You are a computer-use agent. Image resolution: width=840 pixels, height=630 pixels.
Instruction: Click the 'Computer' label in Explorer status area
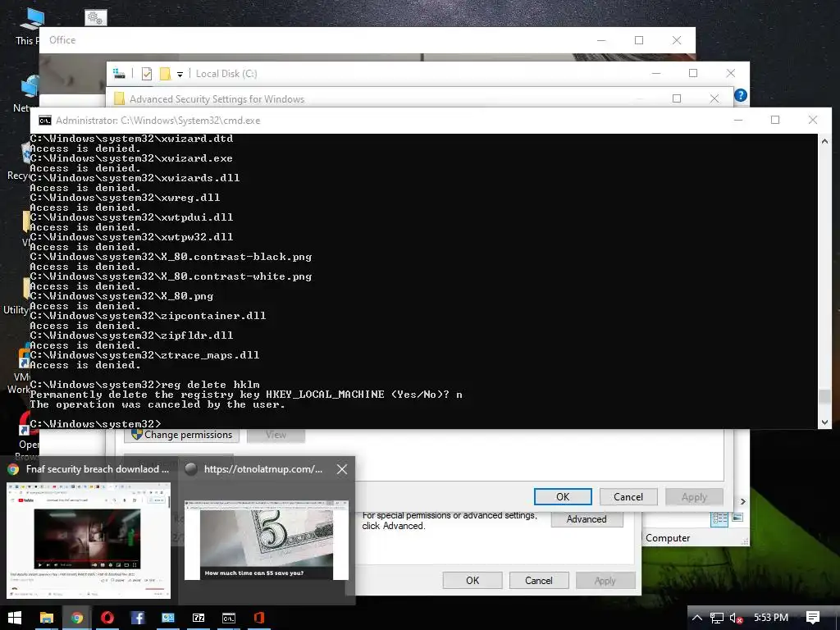pos(668,538)
